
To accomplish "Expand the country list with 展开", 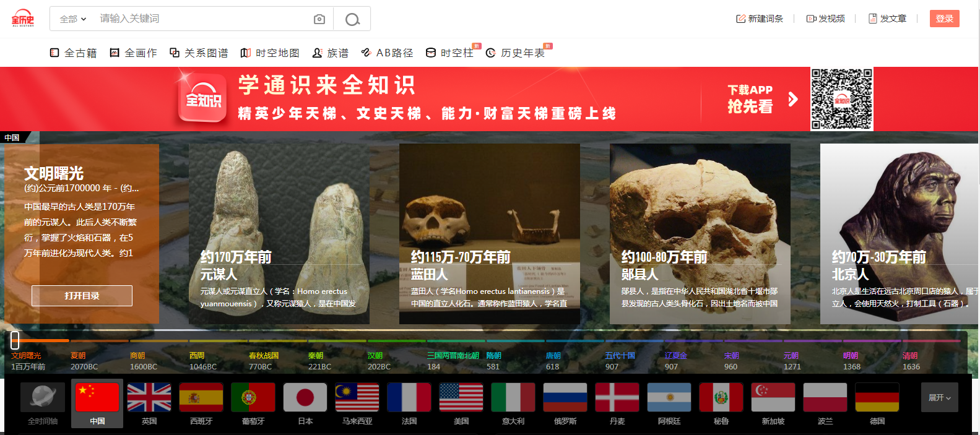I will click(939, 398).
